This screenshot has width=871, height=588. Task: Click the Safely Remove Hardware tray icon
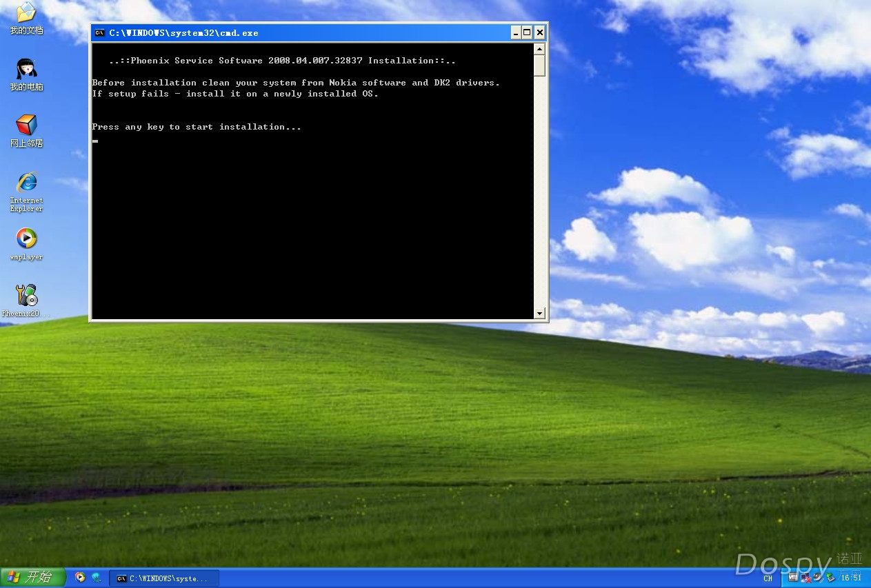pyautogui.click(x=830, y=578)
